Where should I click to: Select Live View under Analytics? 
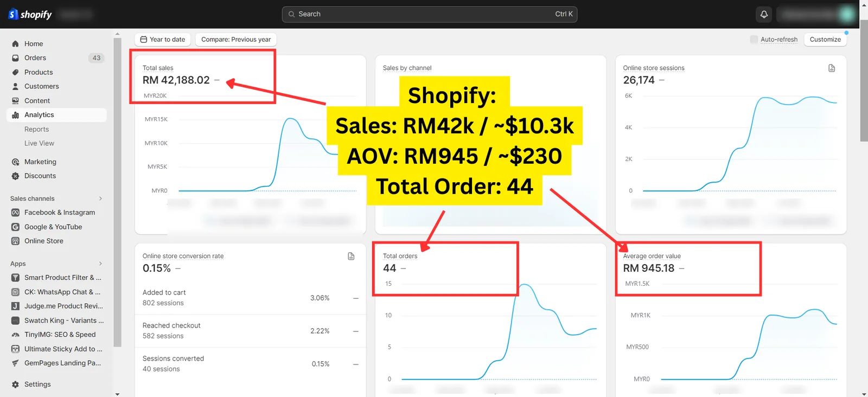coord(39,143)
